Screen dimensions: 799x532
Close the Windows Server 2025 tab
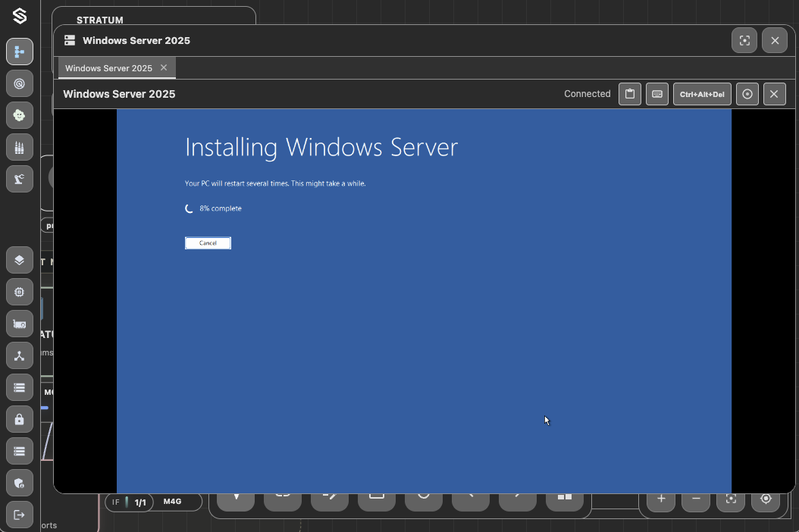pos(164,67)
